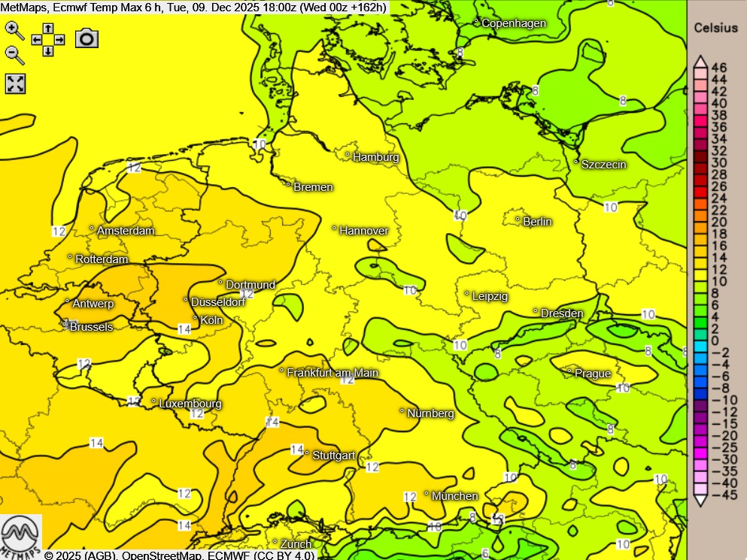Click the Prague city label
Viewport: 747px width, 560px height.
pyautogui.click(x=592, y=374)
